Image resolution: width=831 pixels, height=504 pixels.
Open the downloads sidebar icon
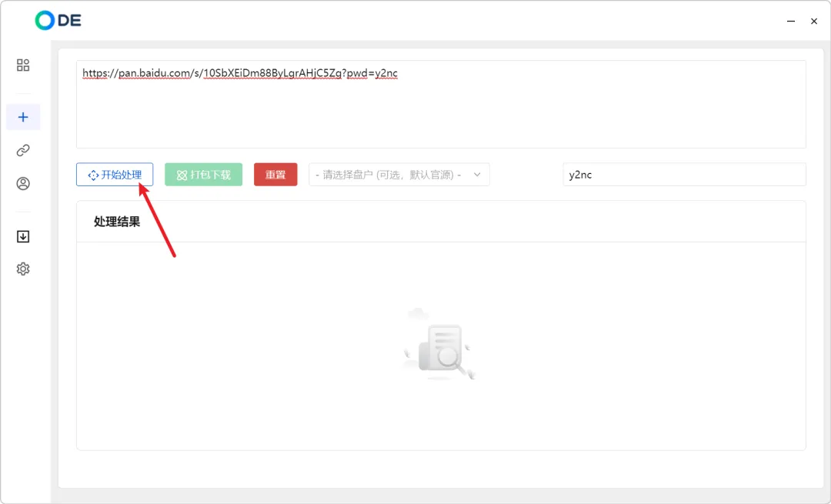pyautogui.click(x=23, y=236)
